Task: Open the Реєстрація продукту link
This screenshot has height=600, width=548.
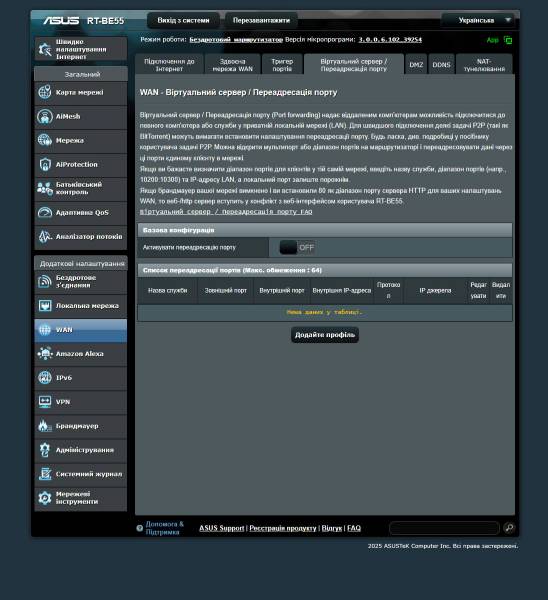Action: (x=283, y=528)
